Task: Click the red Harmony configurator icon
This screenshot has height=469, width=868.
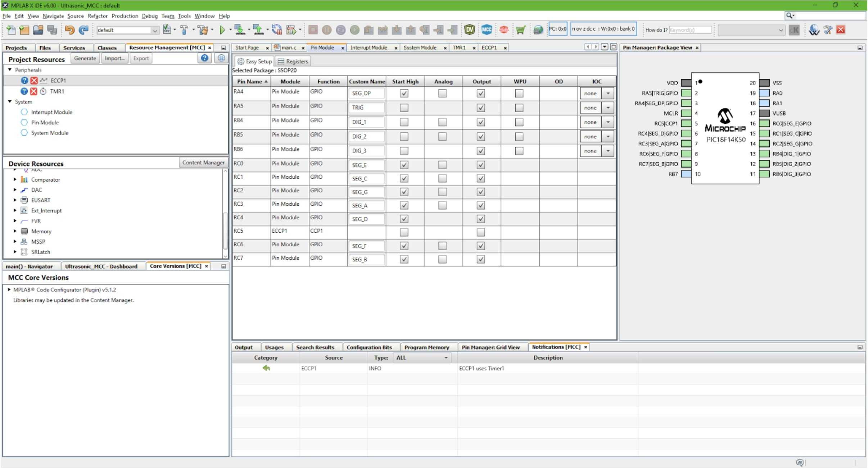Action: pyautogui.click(x=504, y=30)
